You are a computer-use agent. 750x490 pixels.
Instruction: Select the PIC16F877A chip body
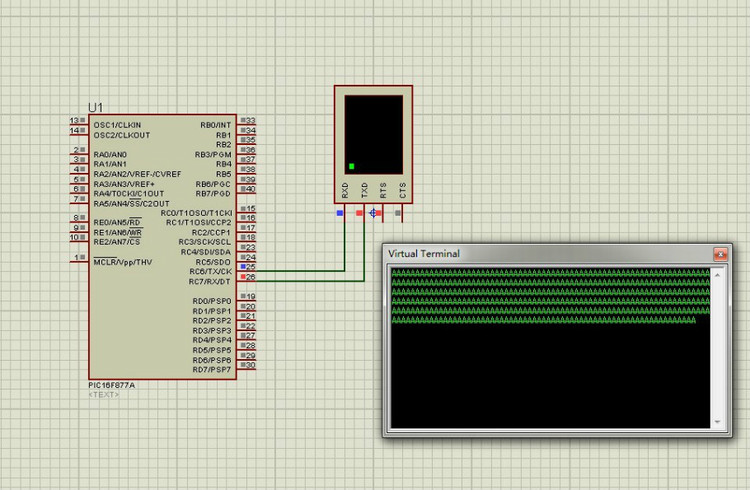tap(163, 247)
